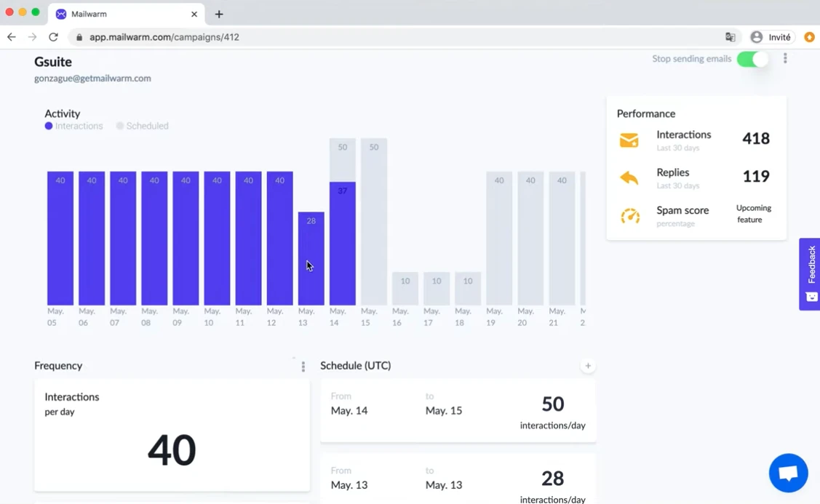Toggle the Stop sending emails switch
Viewport: 820px width, 504px height.
[752, 59]
